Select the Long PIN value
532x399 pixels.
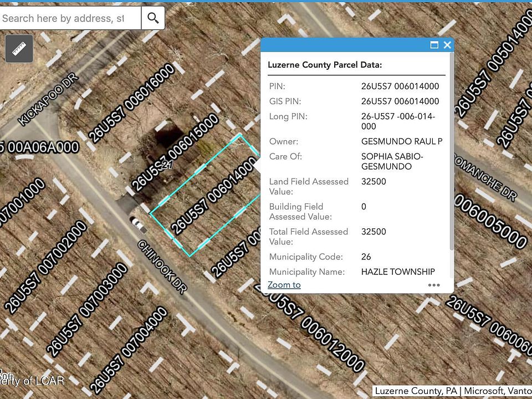click(398, 121)
